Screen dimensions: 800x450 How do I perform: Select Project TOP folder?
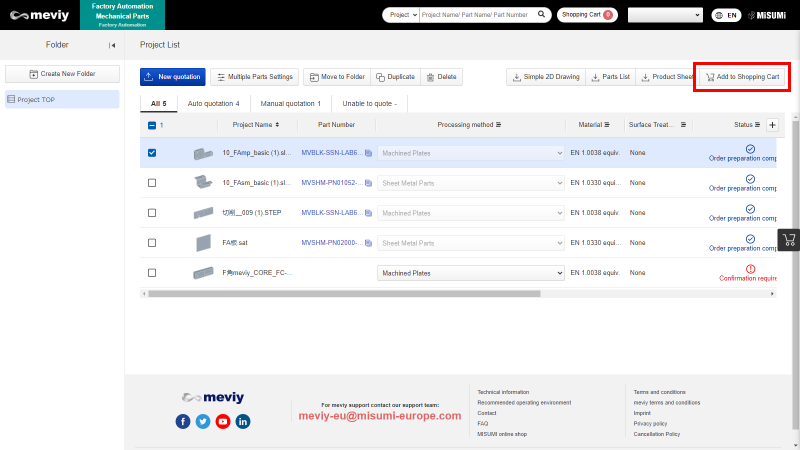click(x=62, y=99)
